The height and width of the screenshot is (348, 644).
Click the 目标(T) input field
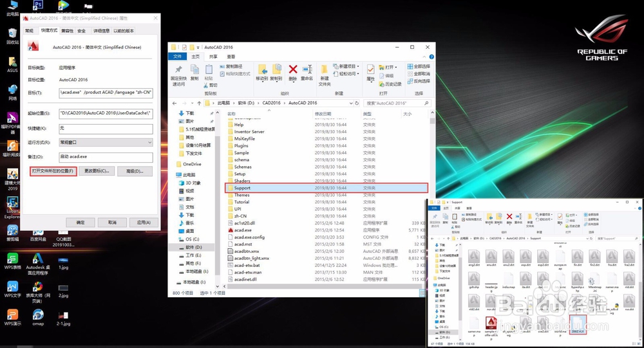106,93
